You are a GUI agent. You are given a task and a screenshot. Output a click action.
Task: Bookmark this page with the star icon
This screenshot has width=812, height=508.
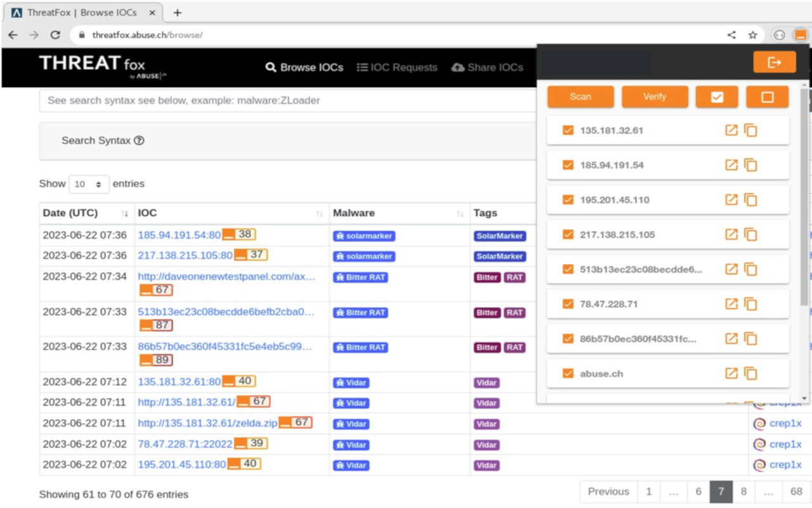click(752, 35)
